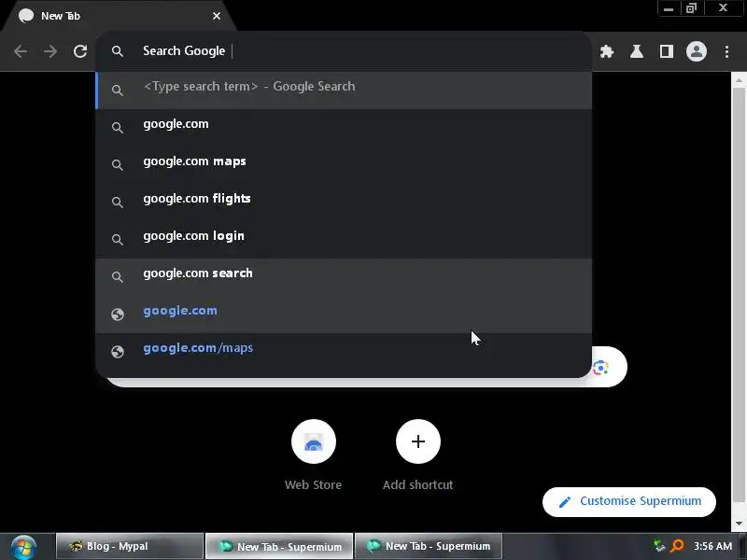Select the New Tab browser tab
The width and height of the screenshot is (747, 560).
tap(120, 16)
